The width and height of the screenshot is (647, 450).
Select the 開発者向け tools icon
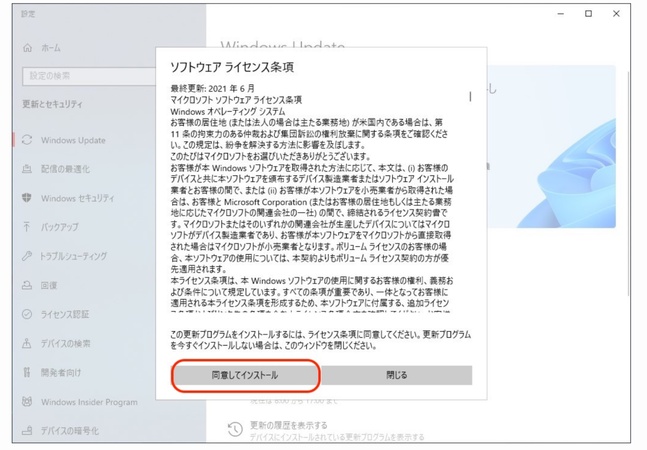(27, 372)
